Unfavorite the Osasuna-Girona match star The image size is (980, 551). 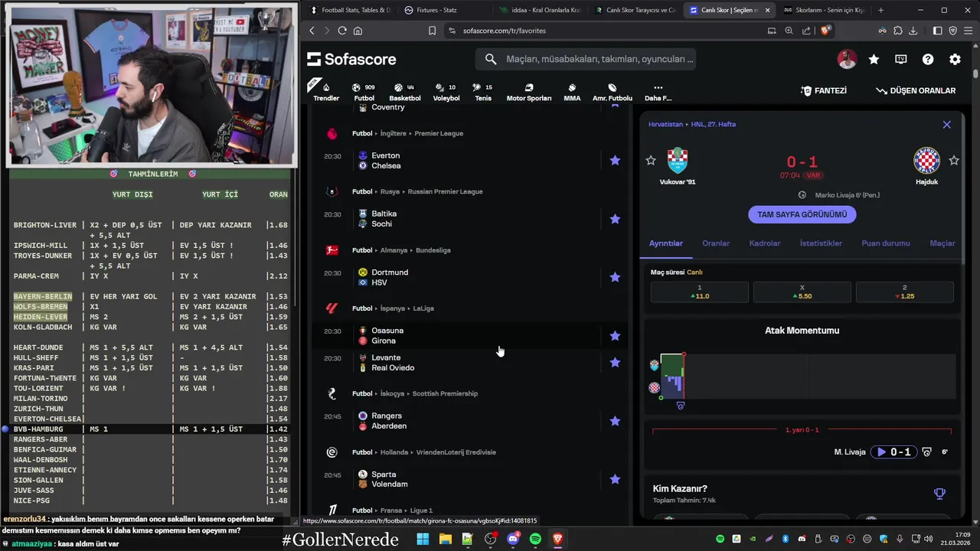615,335
